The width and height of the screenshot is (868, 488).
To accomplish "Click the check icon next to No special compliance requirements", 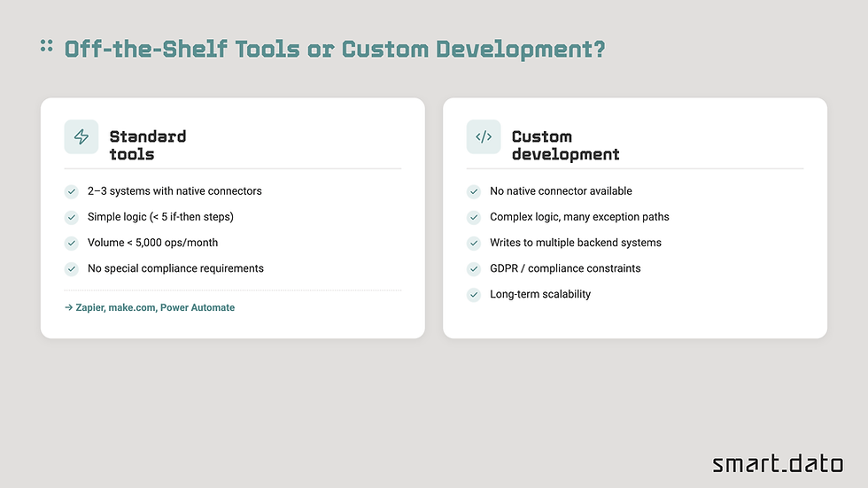I will (x=72, y=269).
